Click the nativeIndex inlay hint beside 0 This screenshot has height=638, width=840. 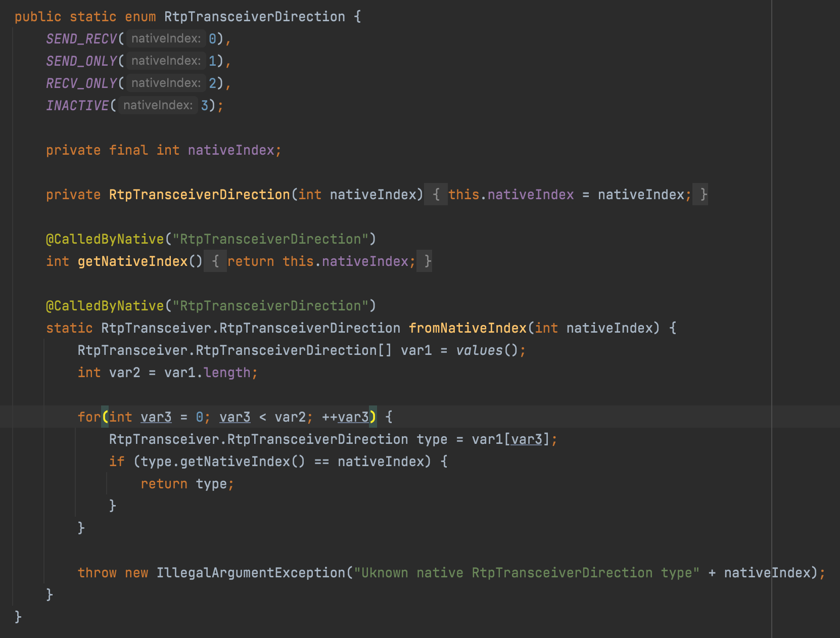[x=165, y=38]
